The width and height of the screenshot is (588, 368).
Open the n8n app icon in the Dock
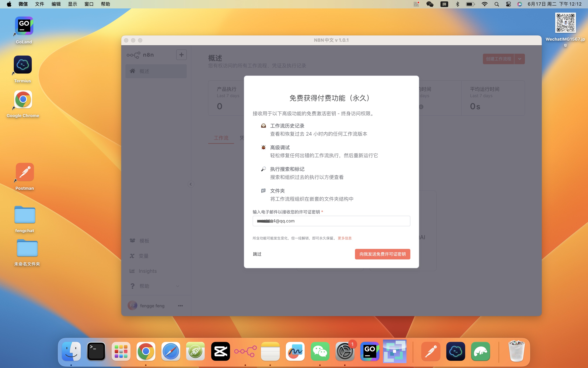click(x=245, y=351)
